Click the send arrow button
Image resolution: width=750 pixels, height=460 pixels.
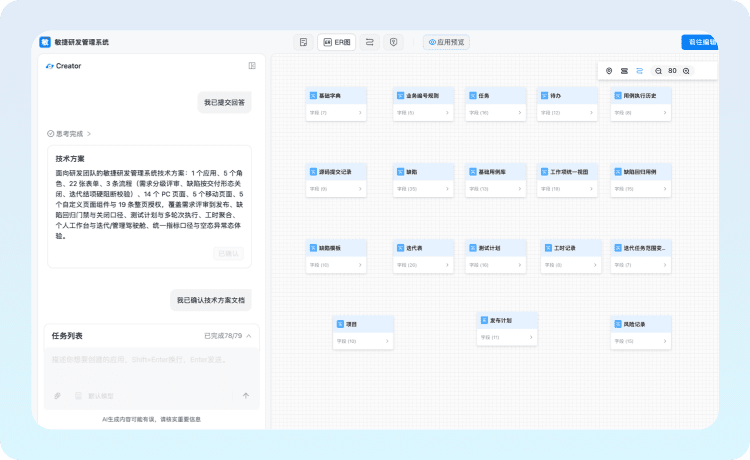246,396
